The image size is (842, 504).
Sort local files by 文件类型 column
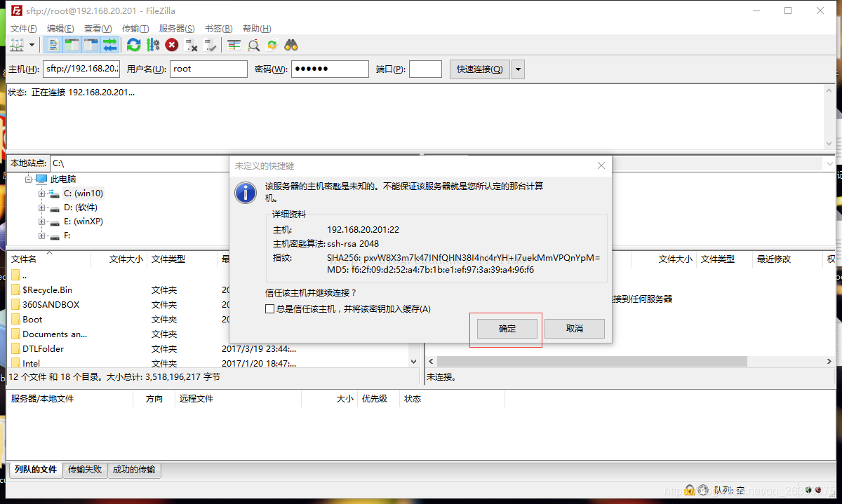(x=182, y=259)
